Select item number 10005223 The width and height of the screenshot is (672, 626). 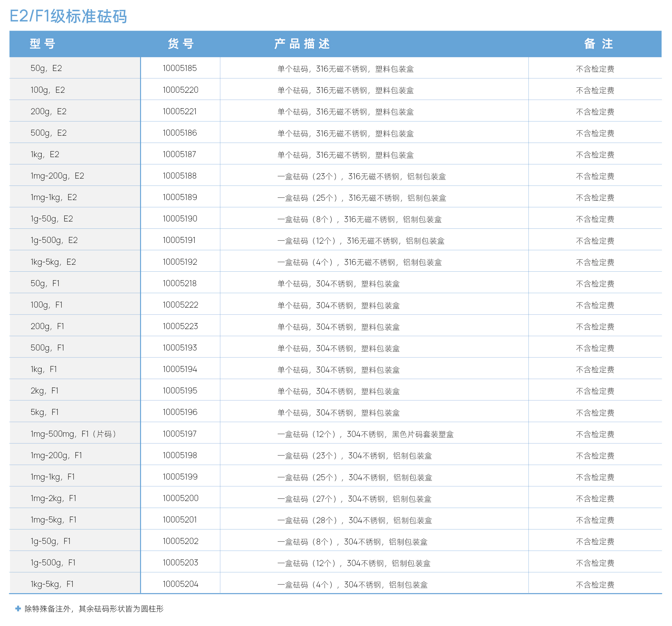pos(180,326)
